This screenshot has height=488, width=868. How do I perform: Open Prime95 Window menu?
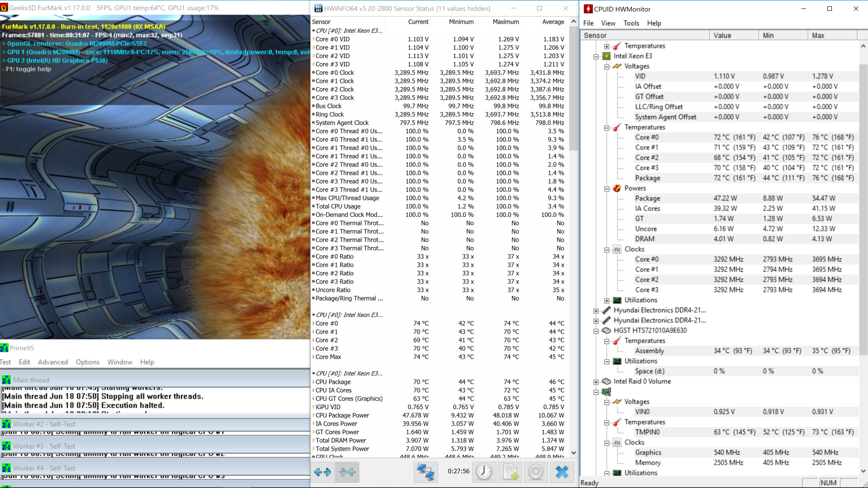pyautogui.click(x=120, y=362)
